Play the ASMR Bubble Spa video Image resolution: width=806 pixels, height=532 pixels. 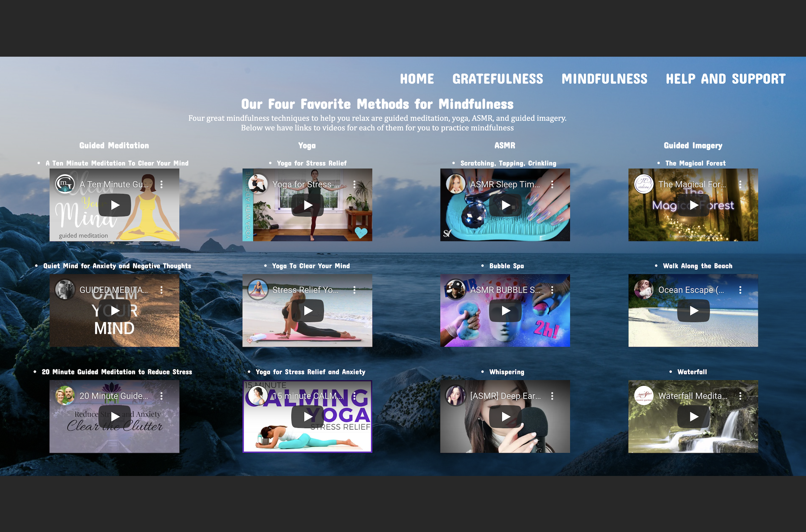coord(505,310)
